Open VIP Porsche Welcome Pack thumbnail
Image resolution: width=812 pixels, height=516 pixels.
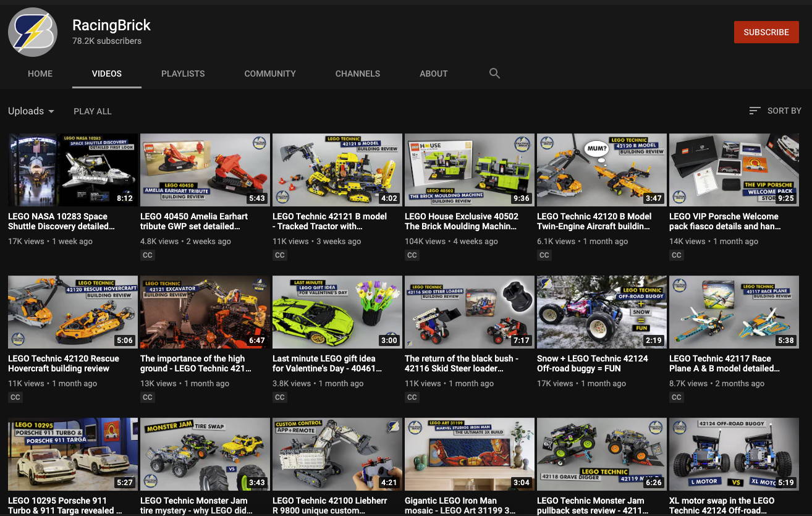[734, 170]
